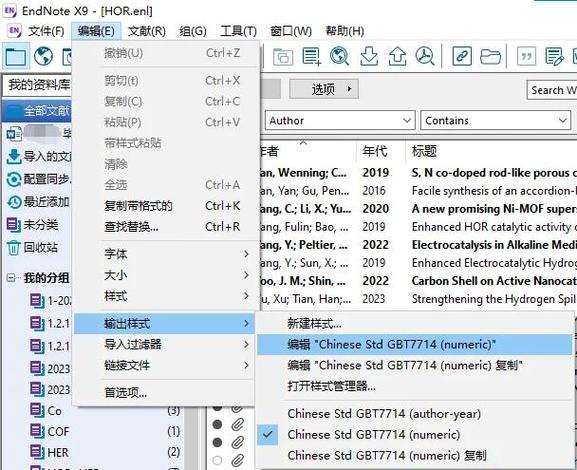This screenshot has width=577, height=470.
Task: Click the find full text PDF icon
Action: [425, 56]
